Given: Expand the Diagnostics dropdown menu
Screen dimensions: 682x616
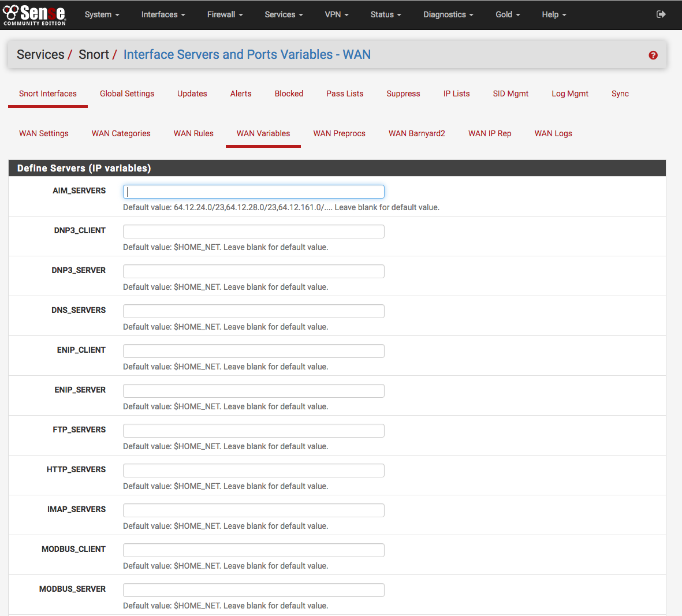Looking at the screenshot, I should tap(448, 14).
